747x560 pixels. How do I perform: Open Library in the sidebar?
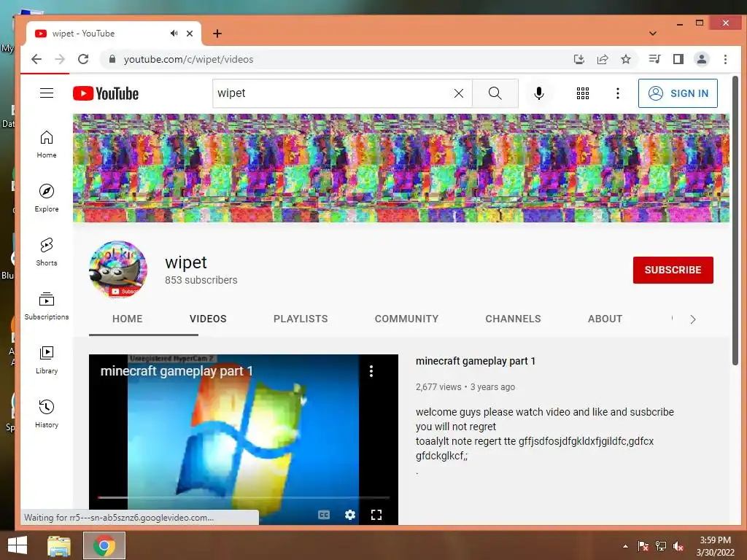(x=47, y=360)
